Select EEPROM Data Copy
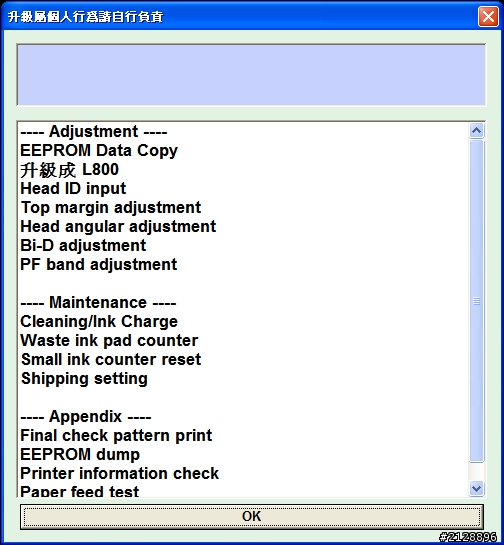Screen dimensions: 504x545 point(99,151)
